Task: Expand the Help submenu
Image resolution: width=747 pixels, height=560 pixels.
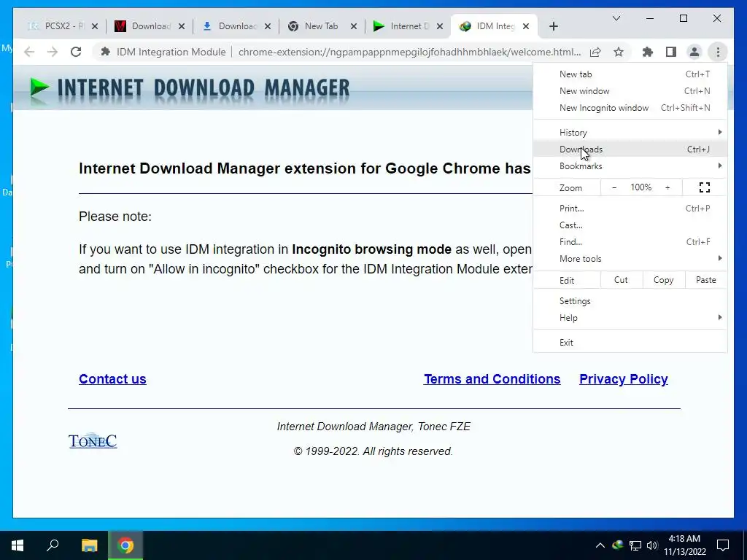Action: (630, 318)
